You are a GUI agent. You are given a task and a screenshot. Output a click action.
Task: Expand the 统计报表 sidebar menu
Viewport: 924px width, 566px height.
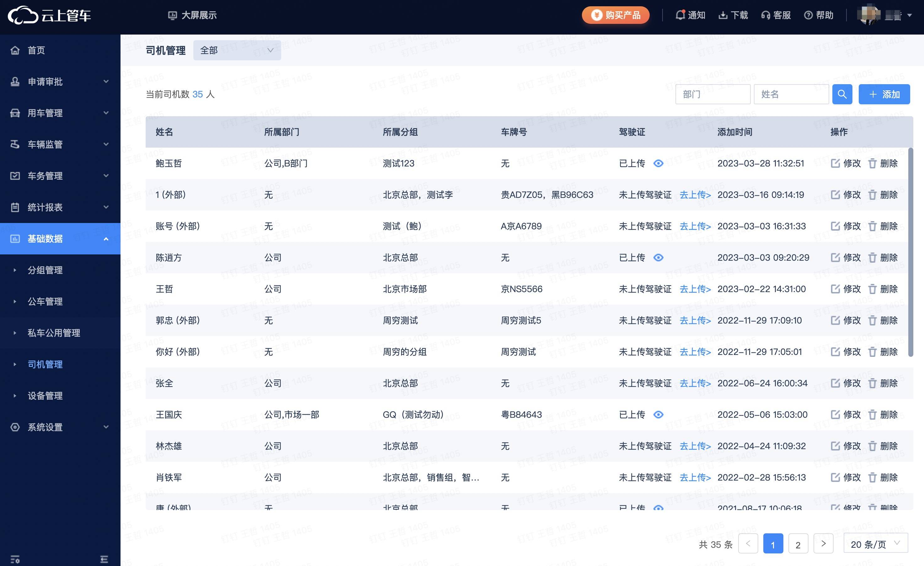[60, 207]
